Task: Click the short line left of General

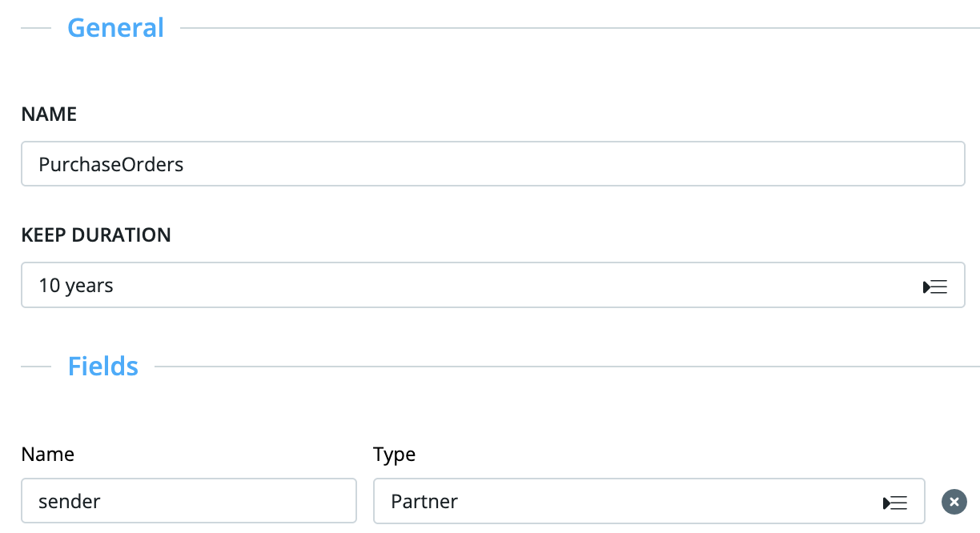Action: [35, 29]
